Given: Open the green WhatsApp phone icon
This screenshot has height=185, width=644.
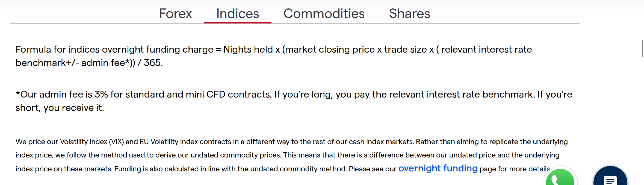Looking at the screenshot, I should click(560, 178).
